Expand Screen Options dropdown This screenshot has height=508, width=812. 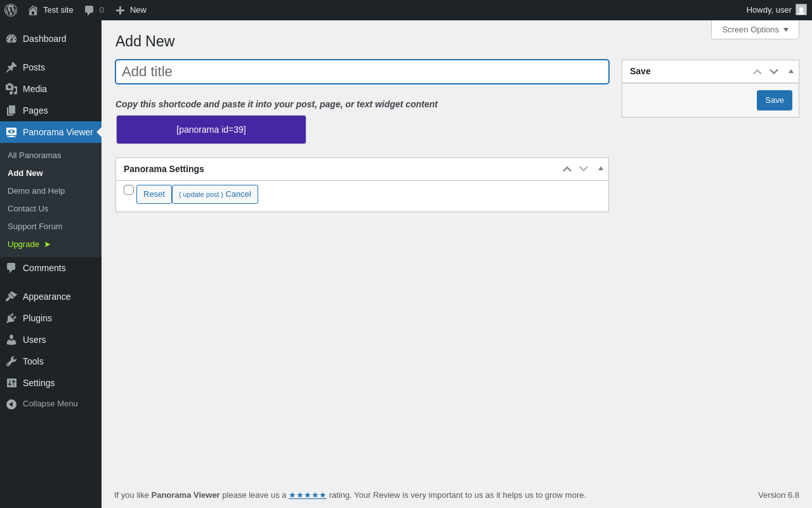[755, 29]
